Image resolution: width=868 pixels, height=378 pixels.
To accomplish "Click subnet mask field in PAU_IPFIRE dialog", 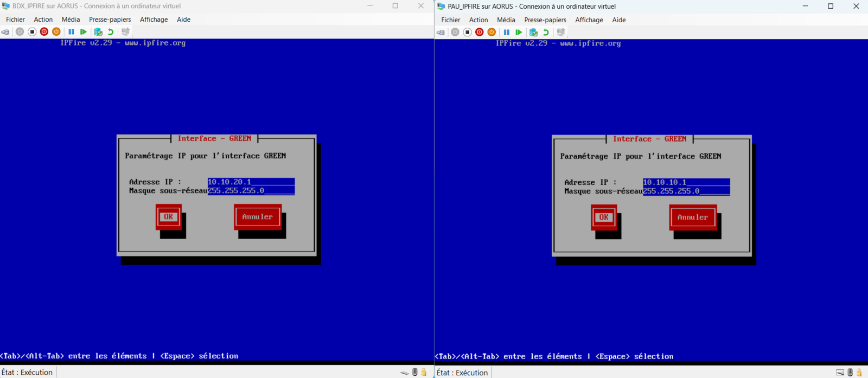I will click(686, 191).
